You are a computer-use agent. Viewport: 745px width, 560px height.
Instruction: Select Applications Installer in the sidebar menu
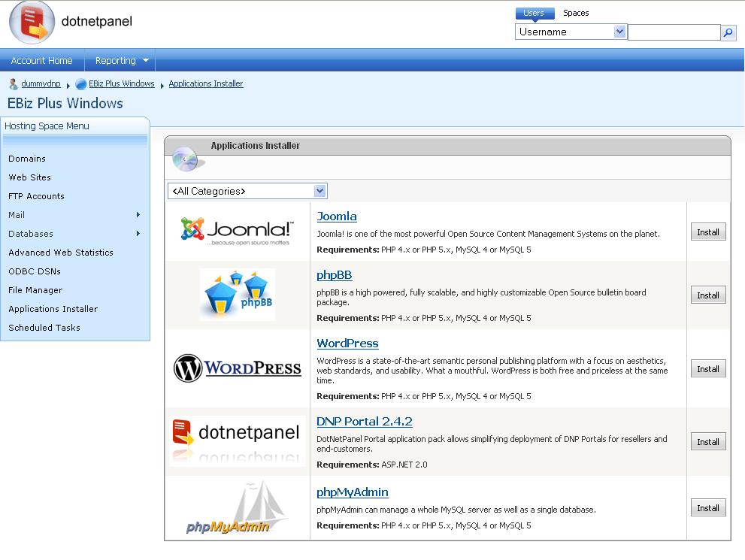coord(53,309)
